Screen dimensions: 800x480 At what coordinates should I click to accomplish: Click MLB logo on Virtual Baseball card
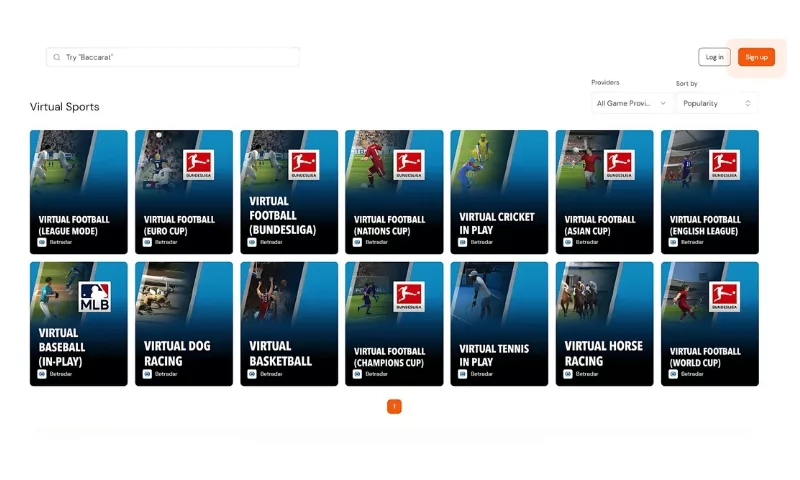[x=94, y=296]
